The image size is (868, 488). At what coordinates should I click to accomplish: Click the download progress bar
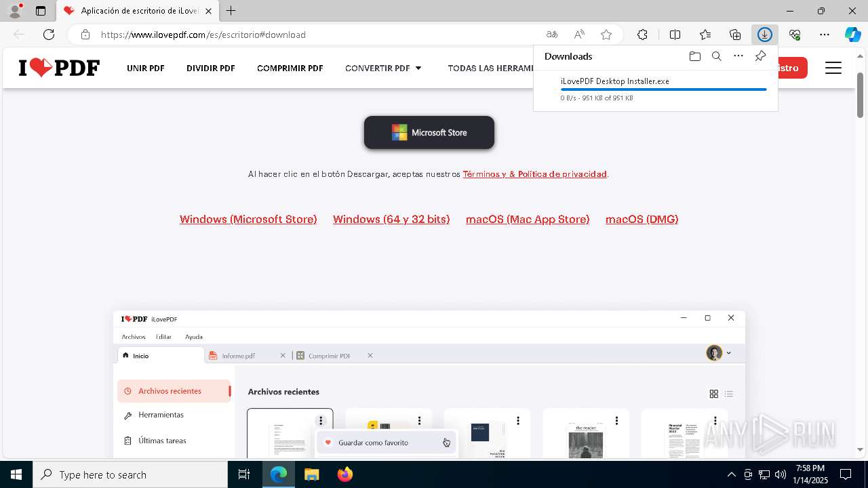click(663, 89)
